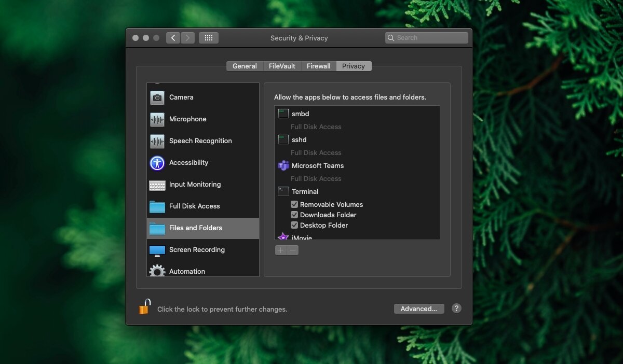Open the FileVault tab
623x364 pixels.
[x=282, y=66]
